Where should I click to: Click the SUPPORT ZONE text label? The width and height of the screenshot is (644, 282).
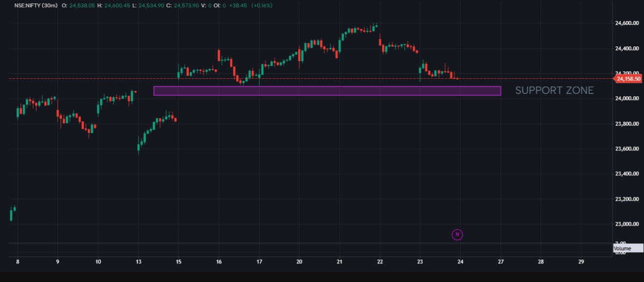point(554,90)
